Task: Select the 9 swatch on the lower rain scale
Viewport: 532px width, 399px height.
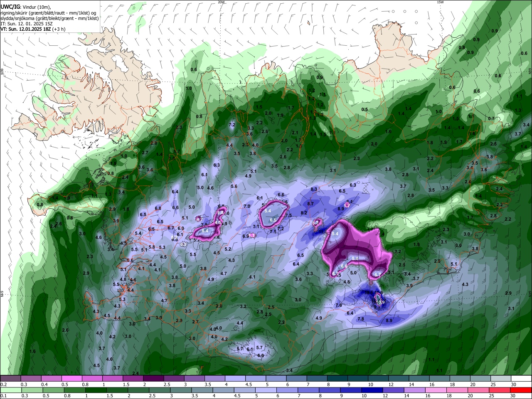Action: (x=351, y=390)
